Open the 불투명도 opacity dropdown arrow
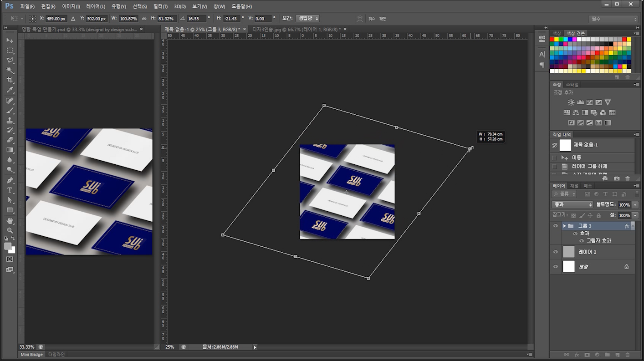The width and height of the screenshot is (644, 361). [x=635, y=205]
